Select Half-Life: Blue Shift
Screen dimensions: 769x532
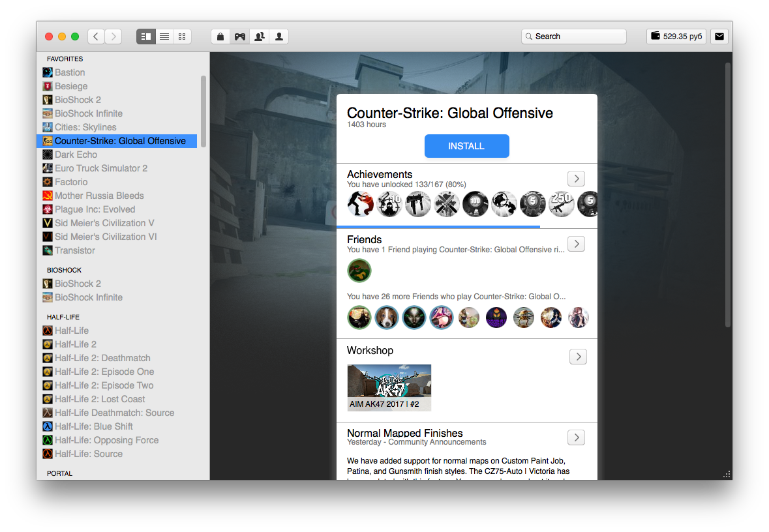pyautogui.click(x=117, y=427)
